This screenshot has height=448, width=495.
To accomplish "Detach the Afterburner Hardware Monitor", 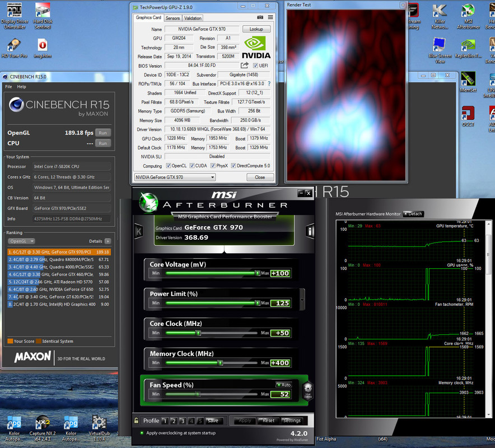I will pos(413,214).
